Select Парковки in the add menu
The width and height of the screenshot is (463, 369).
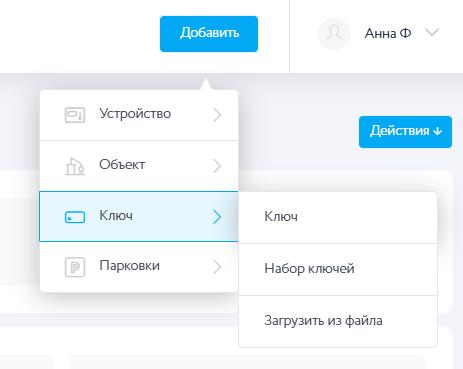pos(139,267)
